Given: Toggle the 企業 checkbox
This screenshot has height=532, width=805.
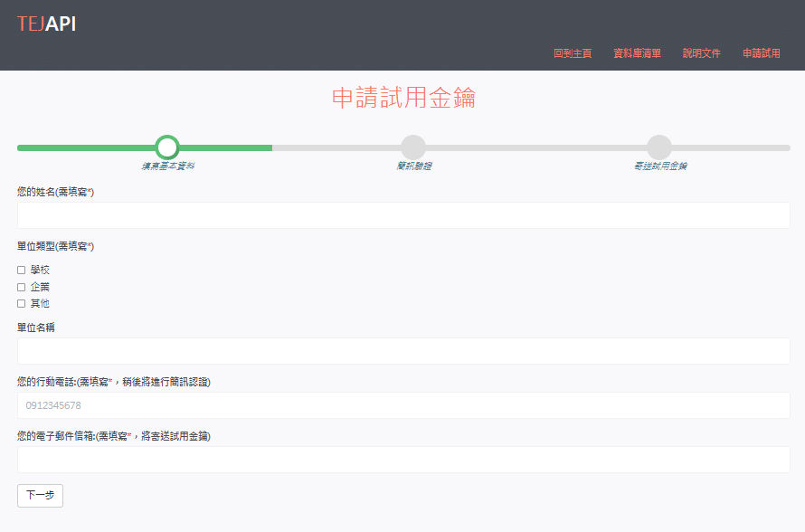Looking at the screenshot, I should (22, 287).
